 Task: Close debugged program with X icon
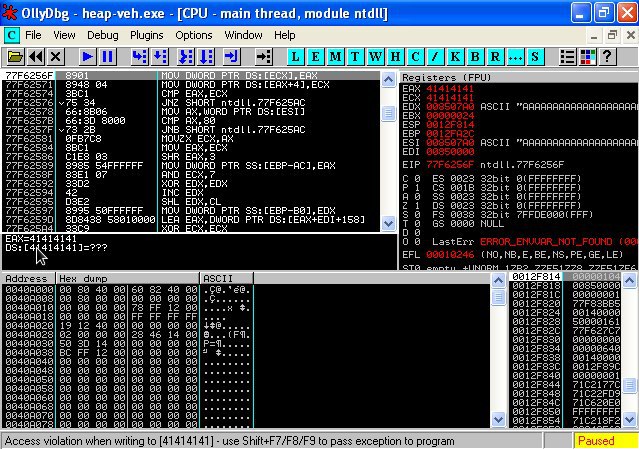[x=55, y=57]
